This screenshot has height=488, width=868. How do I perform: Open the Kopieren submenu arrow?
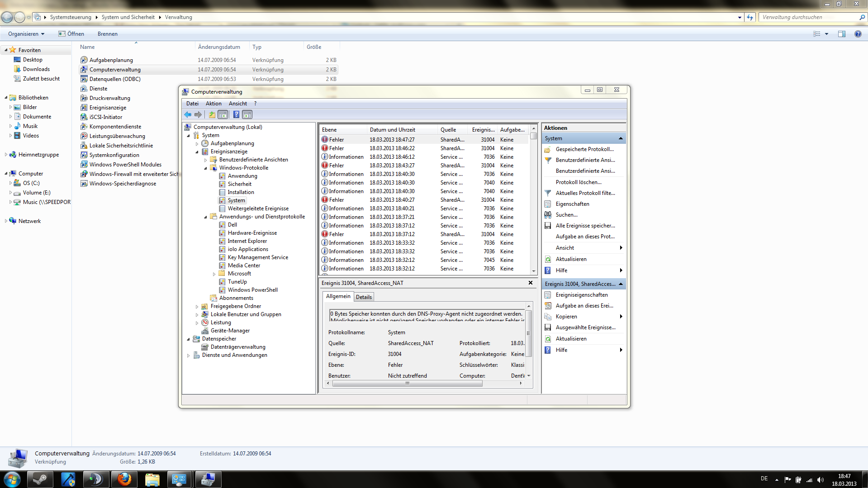click(621, 317)
